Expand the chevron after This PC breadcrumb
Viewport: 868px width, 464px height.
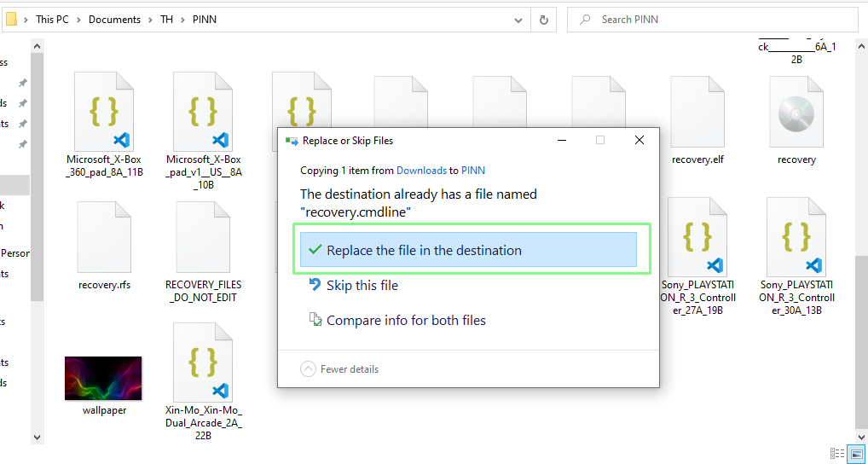pyautogui.click(x=78, y=20)
